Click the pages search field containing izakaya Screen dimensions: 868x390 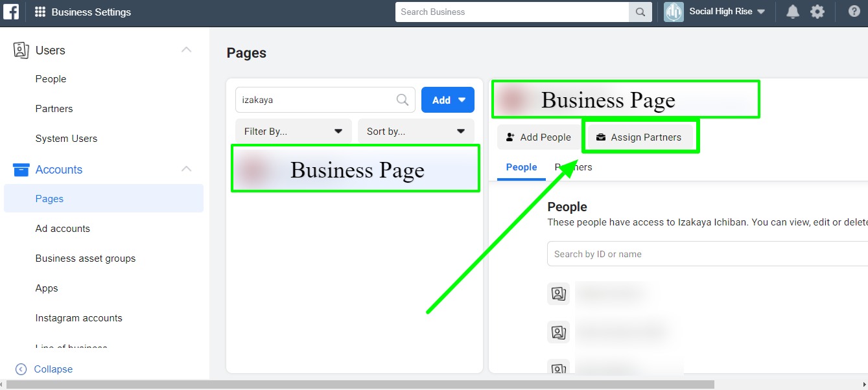click(x=325, y=100)
